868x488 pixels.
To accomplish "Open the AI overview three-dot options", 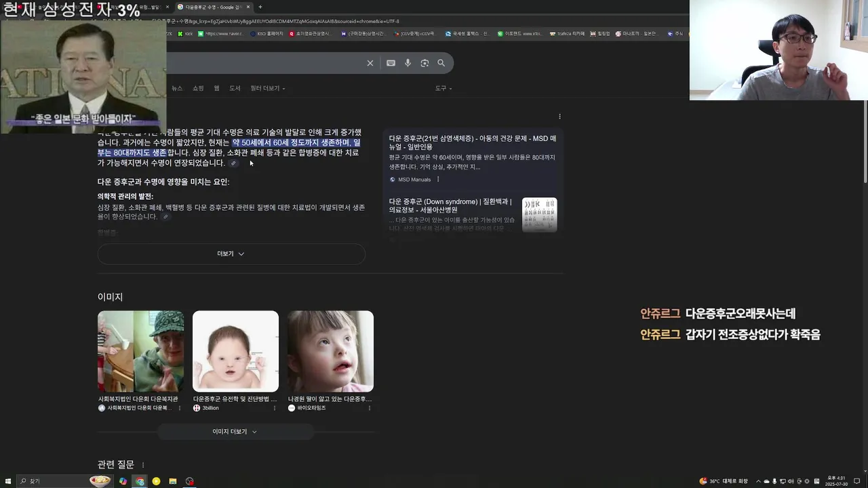I will [x=559, y=117].
